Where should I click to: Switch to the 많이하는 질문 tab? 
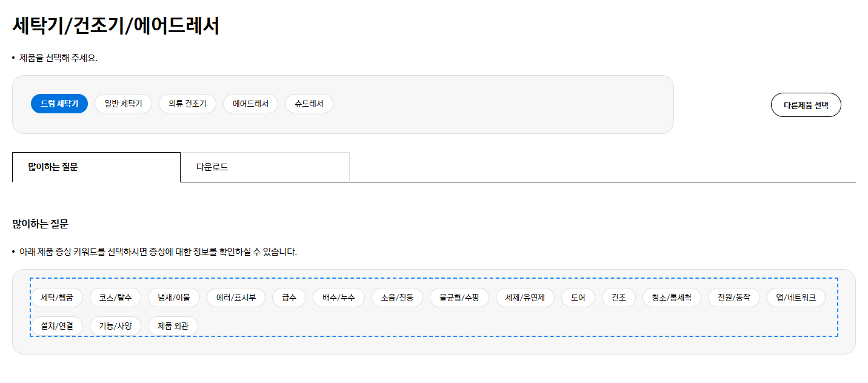pos(96,167)
